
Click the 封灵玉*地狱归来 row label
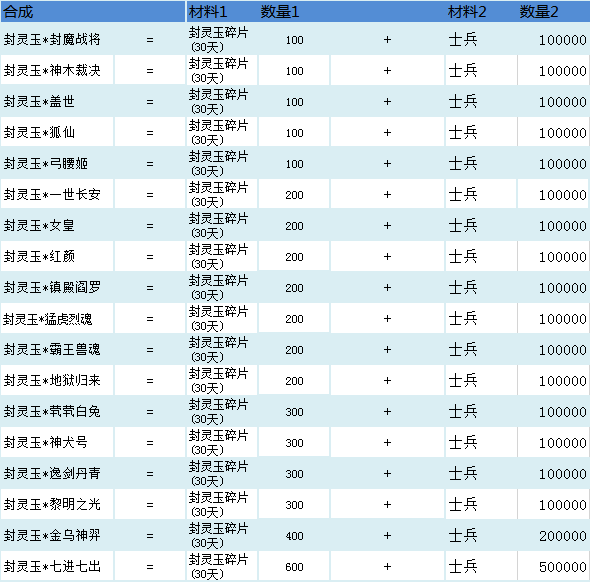(52, 380)
